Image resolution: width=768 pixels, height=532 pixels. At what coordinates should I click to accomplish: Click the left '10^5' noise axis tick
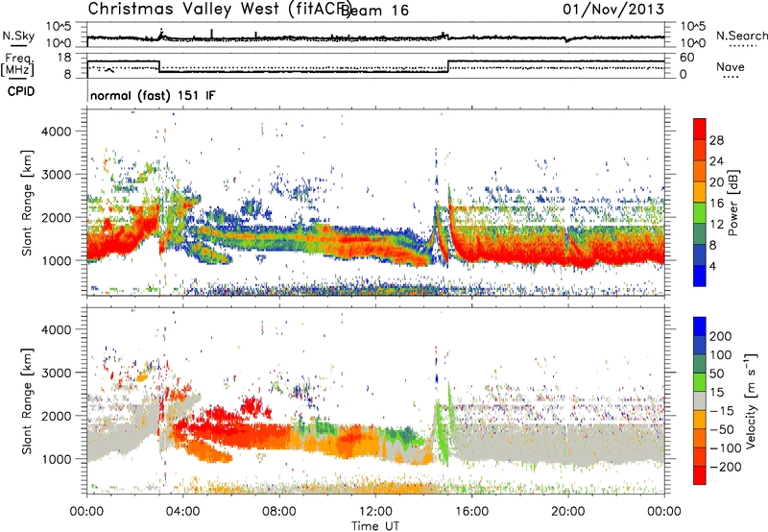59,26
